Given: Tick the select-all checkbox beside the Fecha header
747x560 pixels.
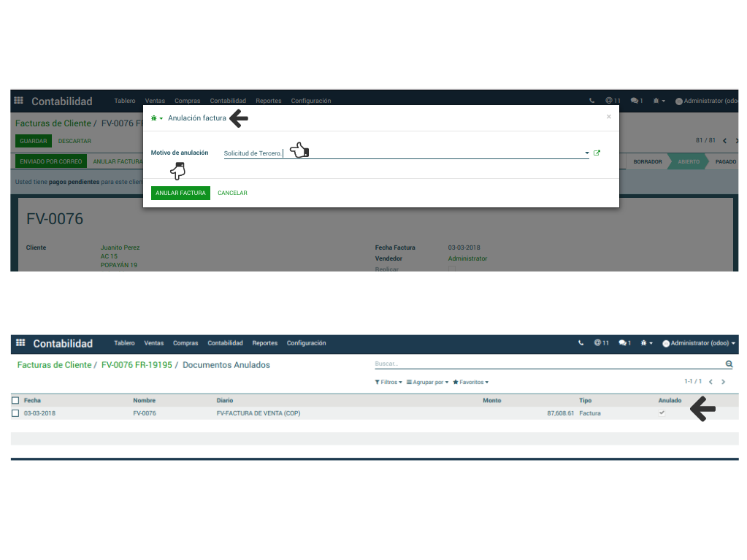Looking at the screenshot, I should coord(15,401).
